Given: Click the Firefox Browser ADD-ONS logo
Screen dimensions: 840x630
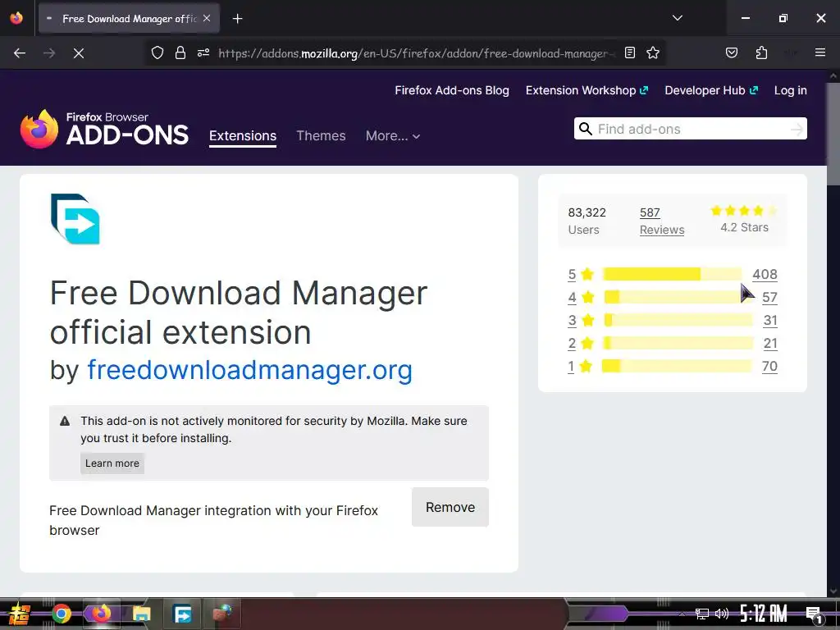Looking at the screenshot, I should (104, 129).
